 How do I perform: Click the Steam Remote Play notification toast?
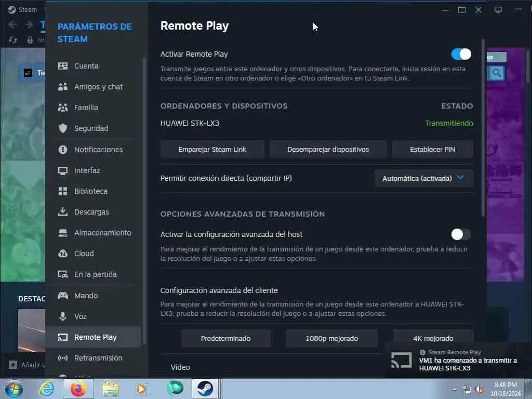[x=458, y=361]
